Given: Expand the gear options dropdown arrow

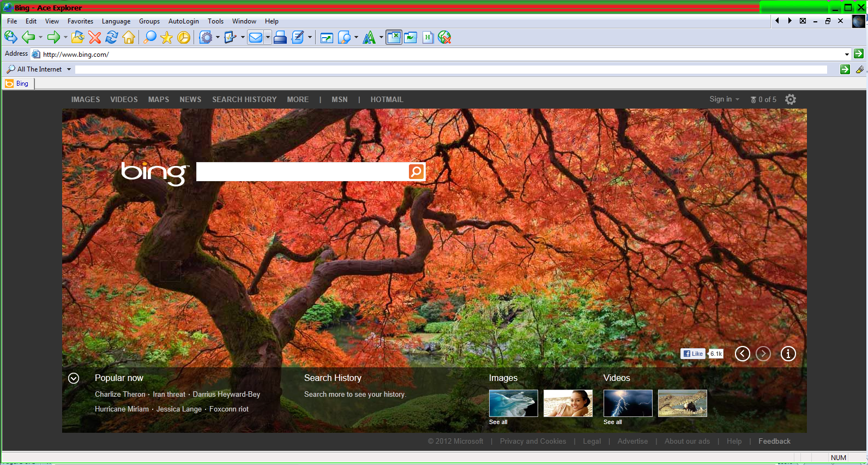Looking at the screenshot, I should click(x=218, y=37).
